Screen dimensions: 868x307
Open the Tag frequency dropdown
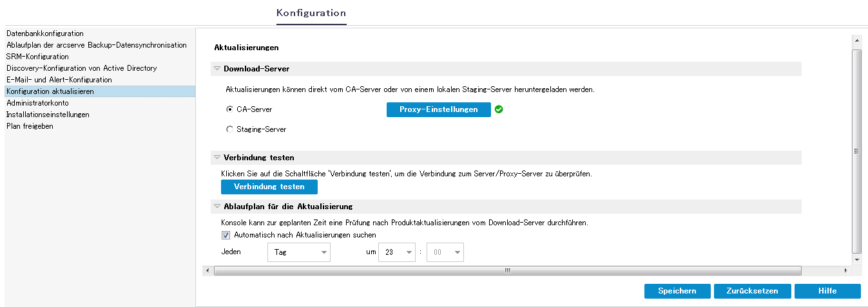click(x=298, y=252)
